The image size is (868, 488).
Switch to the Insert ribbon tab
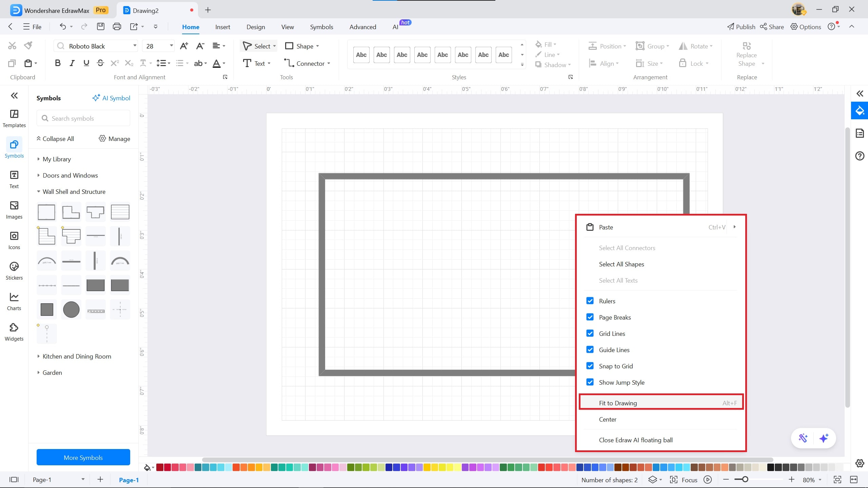pyautogui.click(x=222, y=27)
